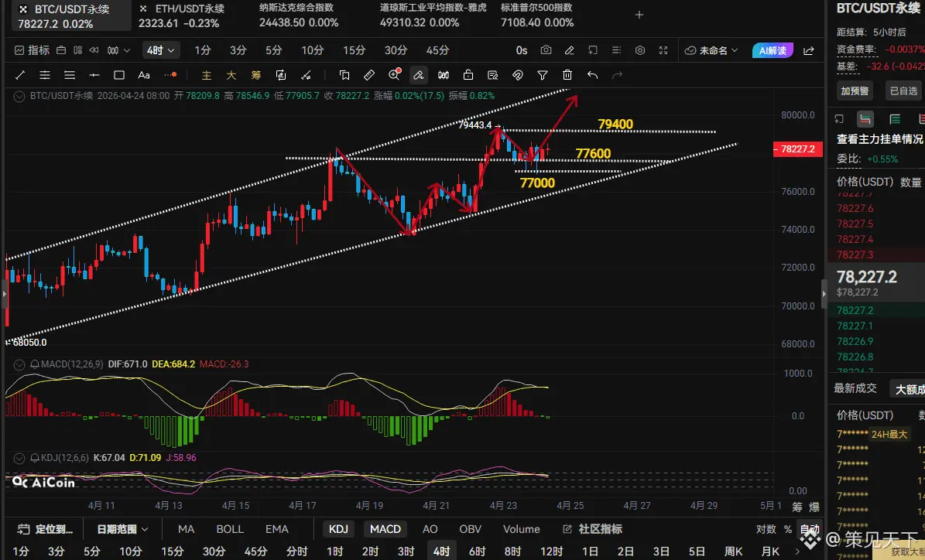Click the 筹 chip distribution icon
Image resolution: width=925 pixels, height=560 pixels.
(x=256, y=75)
